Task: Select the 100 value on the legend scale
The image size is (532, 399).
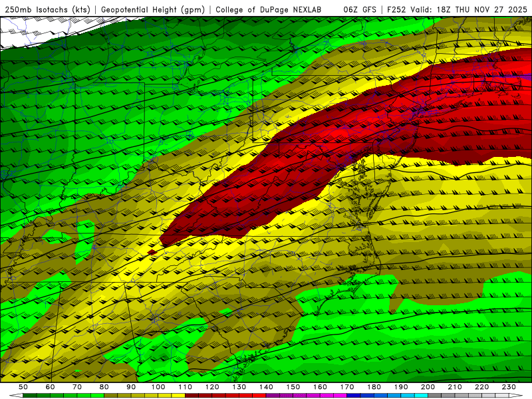Action: (x=158, y=387)
